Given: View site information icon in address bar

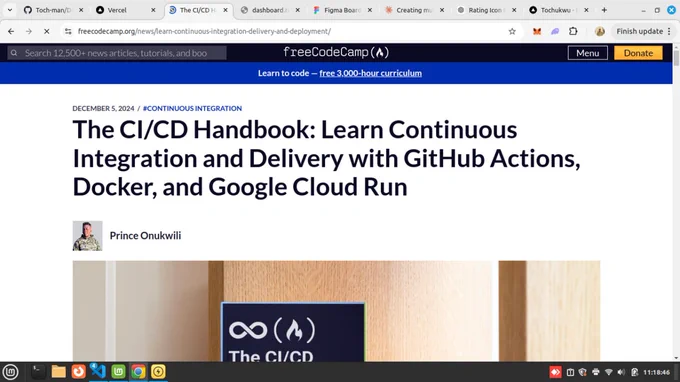Looking at the screenshot, I should point(68,31).
